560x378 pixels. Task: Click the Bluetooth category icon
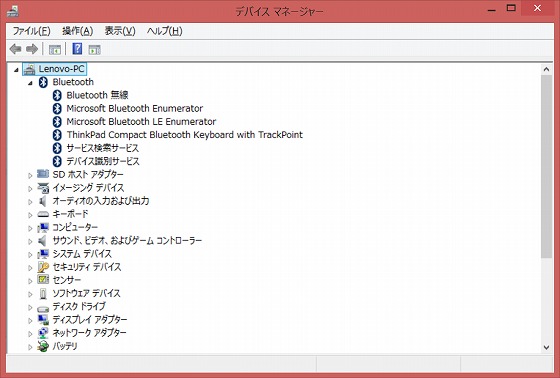coord(43,82)
